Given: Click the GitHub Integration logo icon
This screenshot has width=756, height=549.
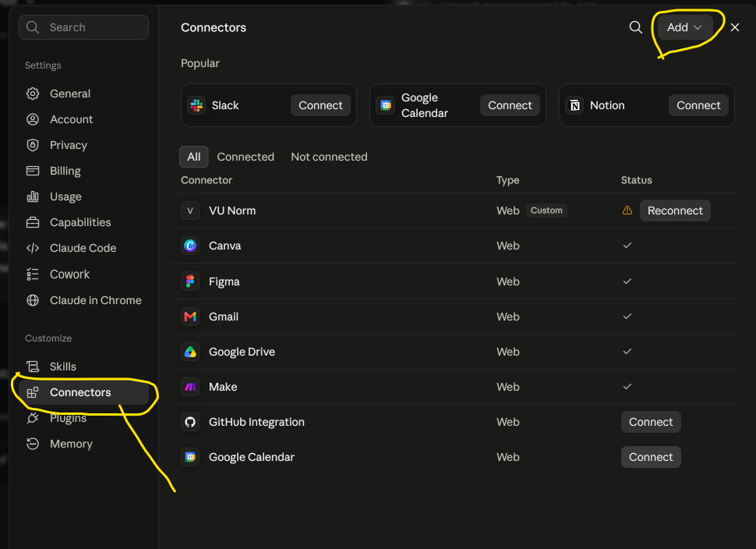Looking at the screenshot, I should click(x=190, y=422).
